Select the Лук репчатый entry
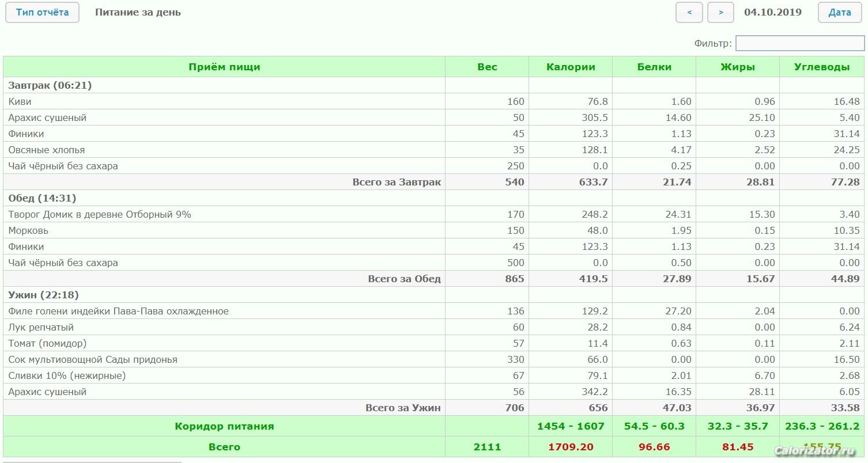868x463 pixels. (x=41, y=327)
